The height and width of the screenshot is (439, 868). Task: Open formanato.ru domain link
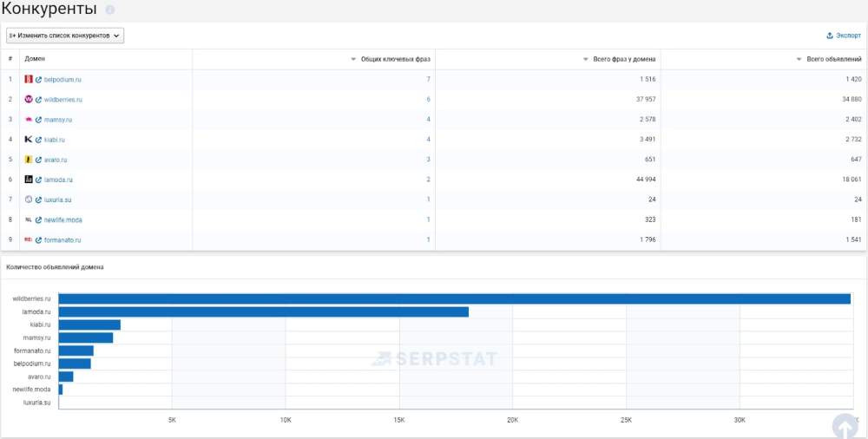[x=62, y=239]
